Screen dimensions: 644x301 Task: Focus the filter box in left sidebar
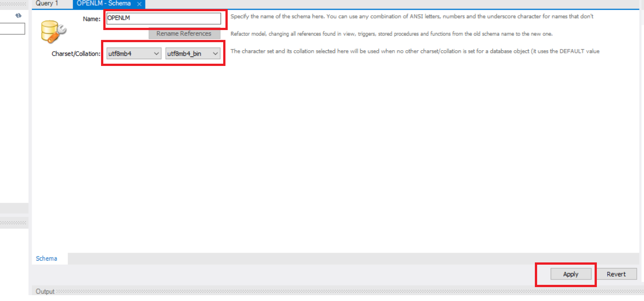tap(12, 29)
